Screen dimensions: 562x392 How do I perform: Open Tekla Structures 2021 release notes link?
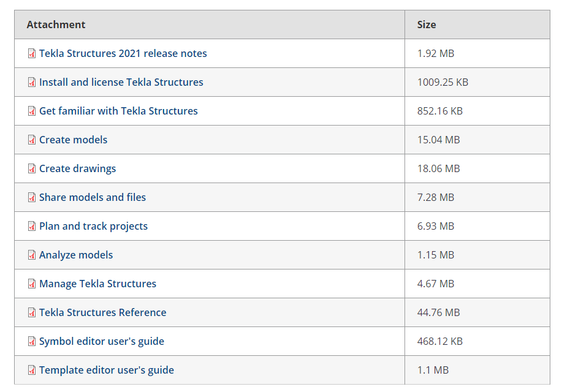[x=123, y=53]
